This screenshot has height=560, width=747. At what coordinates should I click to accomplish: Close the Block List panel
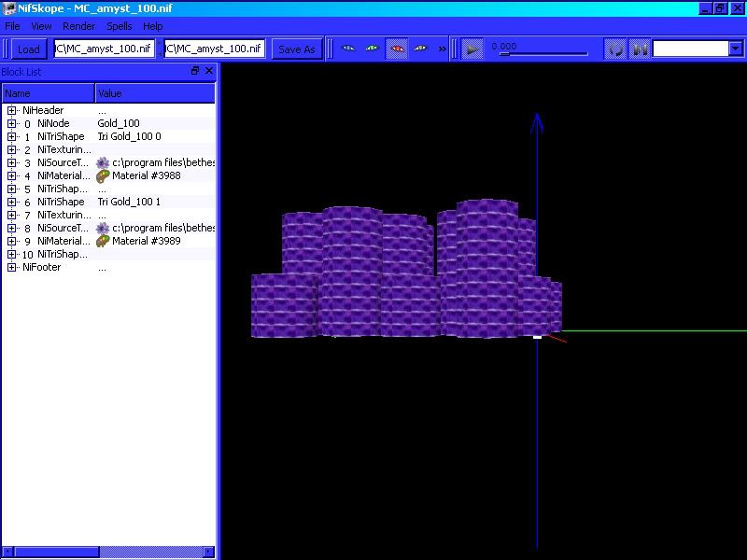[209, 71]
